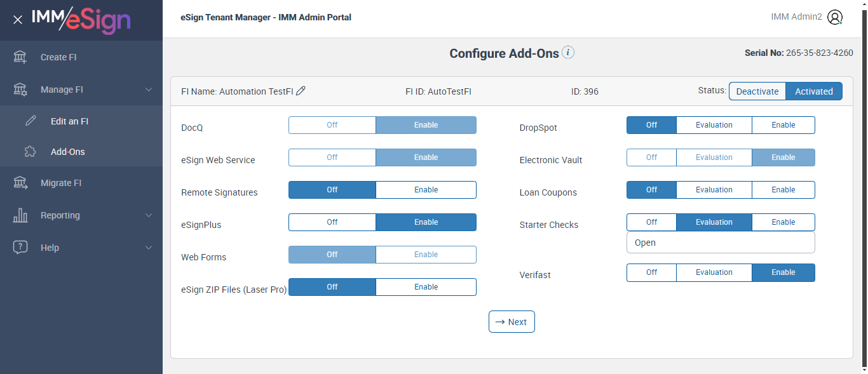Close the sidebar with the X icon
The image size is (868, 374).
(18, 20)
